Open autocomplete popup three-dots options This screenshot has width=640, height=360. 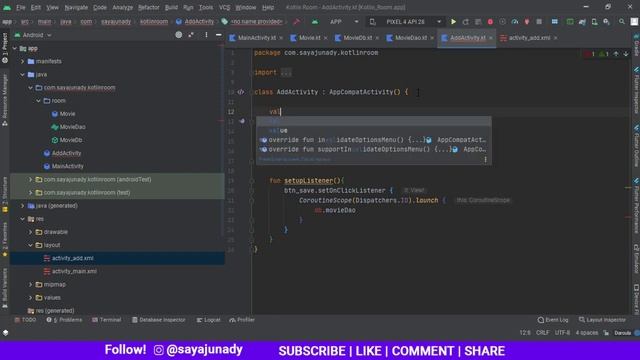tap(485, 160)
